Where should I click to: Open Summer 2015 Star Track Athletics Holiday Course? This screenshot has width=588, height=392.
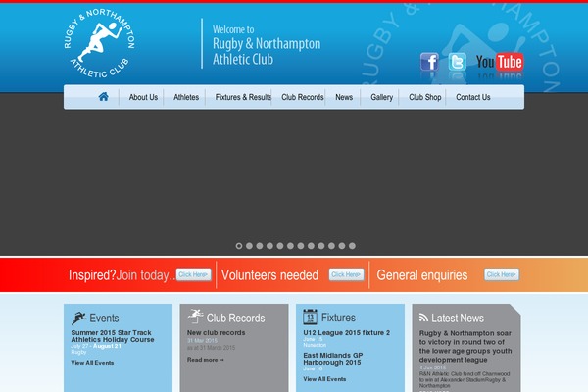coord(113,336)
